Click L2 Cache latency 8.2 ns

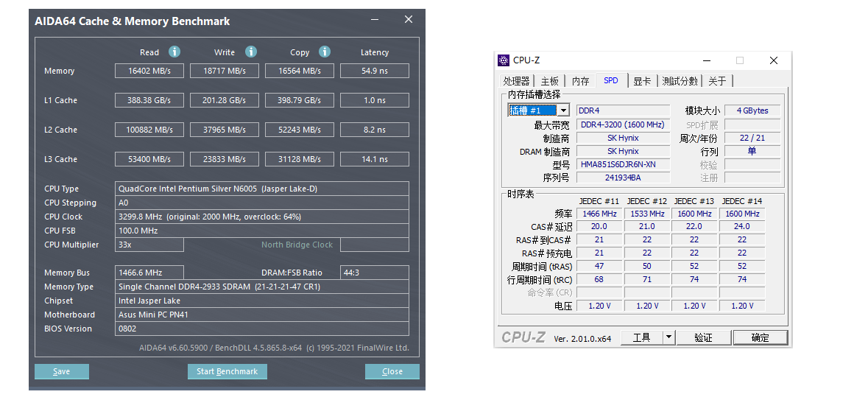pos(375,130)
